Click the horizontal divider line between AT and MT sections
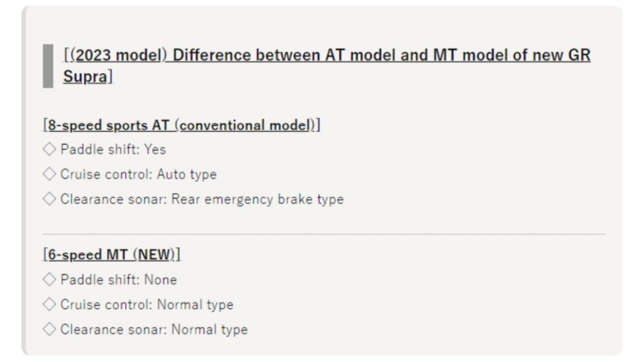This screenshot has width=644, height=362. [x=324, y=234]
